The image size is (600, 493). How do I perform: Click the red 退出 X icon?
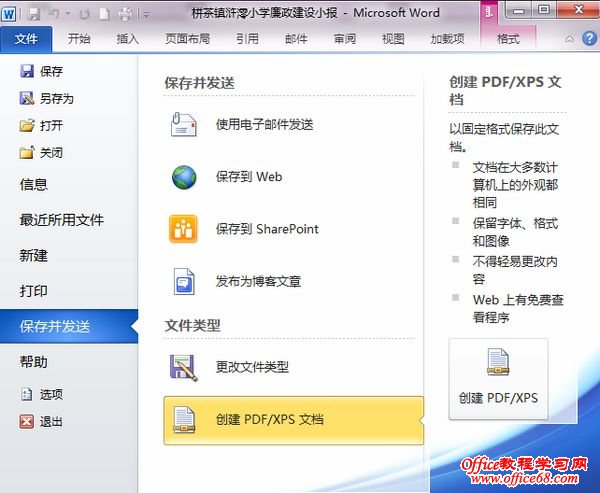[27, 421]
